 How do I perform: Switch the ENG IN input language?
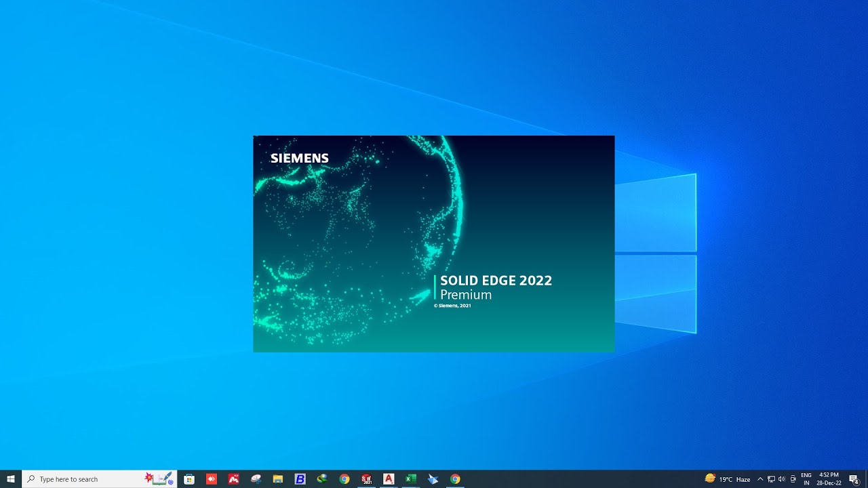pos(806,479)
